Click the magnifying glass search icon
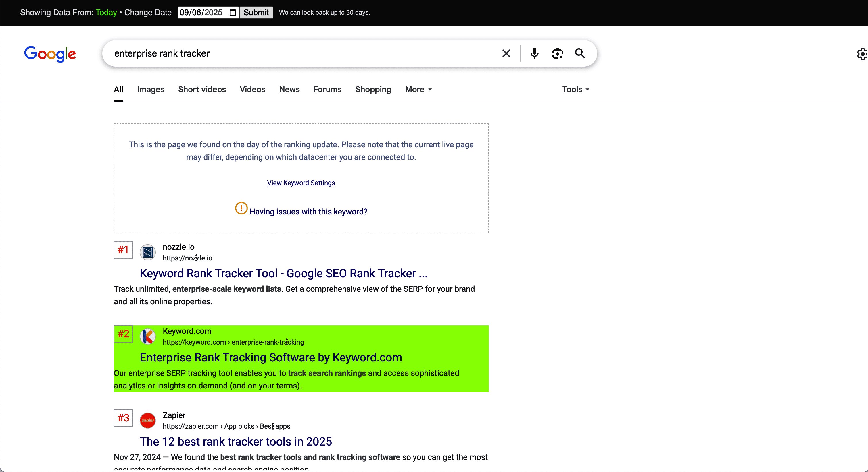The height and width of the screenshot is (472, 868). point(580,53)
